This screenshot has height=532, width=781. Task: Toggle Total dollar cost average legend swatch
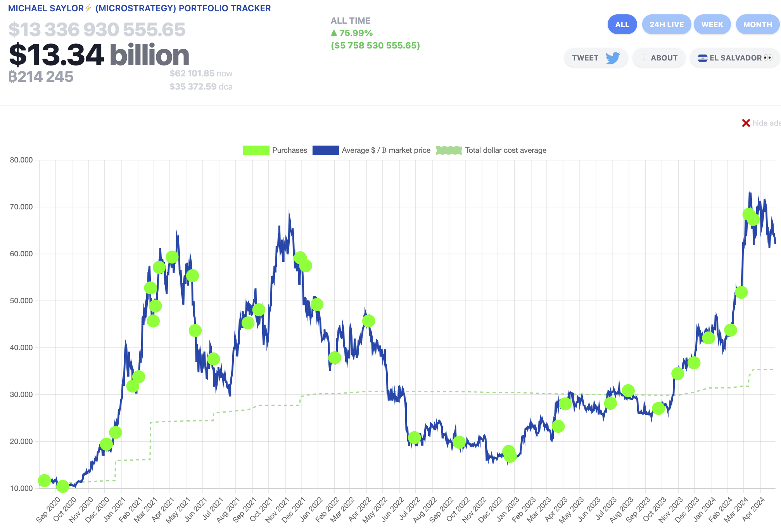(449, 150)
